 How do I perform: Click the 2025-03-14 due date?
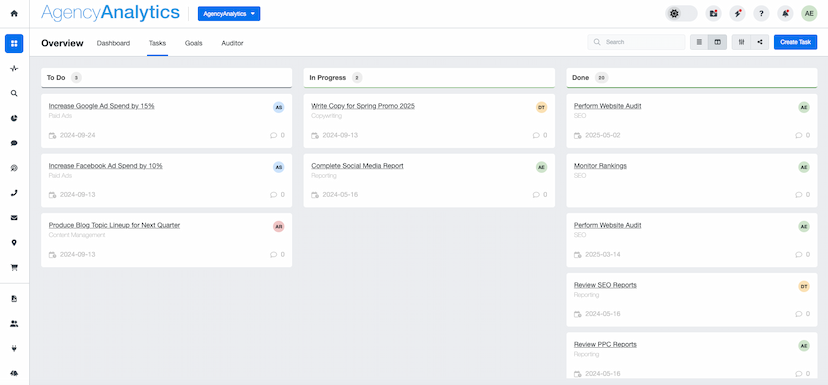(603, 255)
